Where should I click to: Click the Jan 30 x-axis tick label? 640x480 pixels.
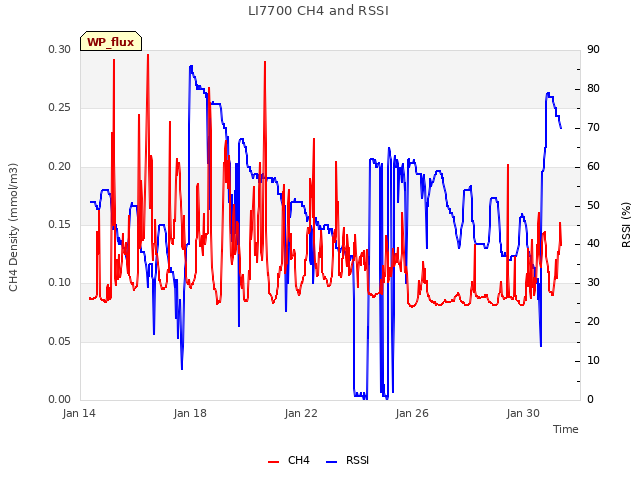click(523, 413)
